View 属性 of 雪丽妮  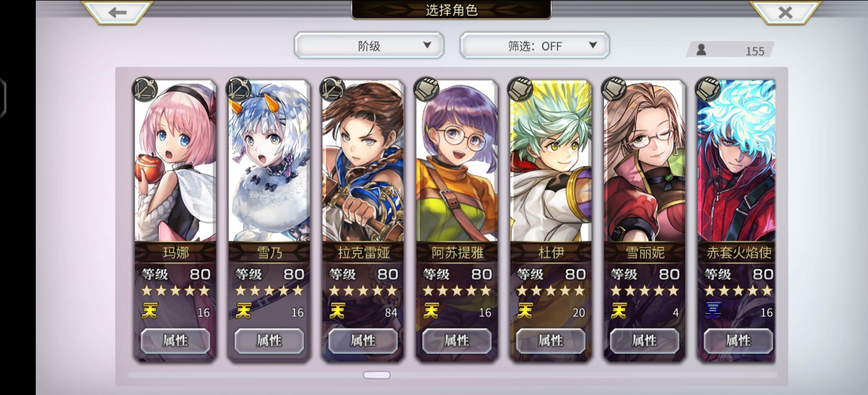[x=644, y=341]
